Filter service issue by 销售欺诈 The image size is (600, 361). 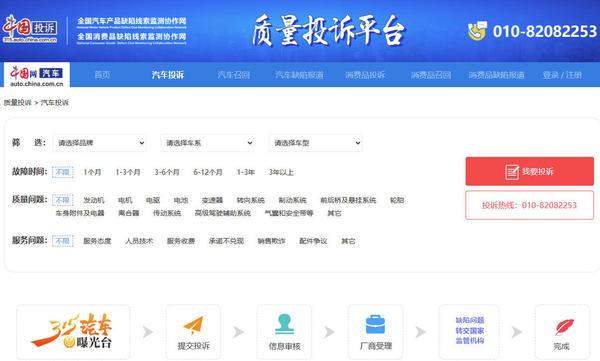(272, 241)
